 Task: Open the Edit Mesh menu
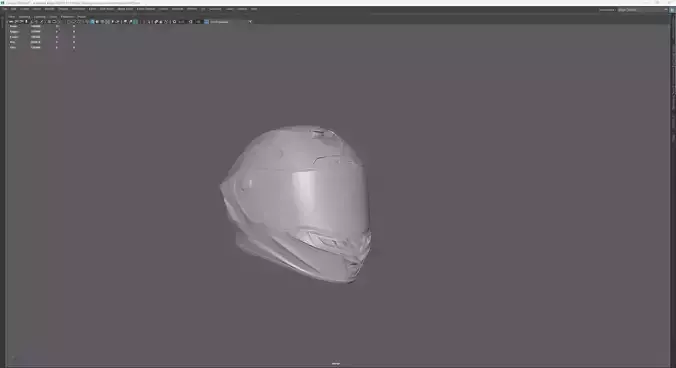point(106,9)
